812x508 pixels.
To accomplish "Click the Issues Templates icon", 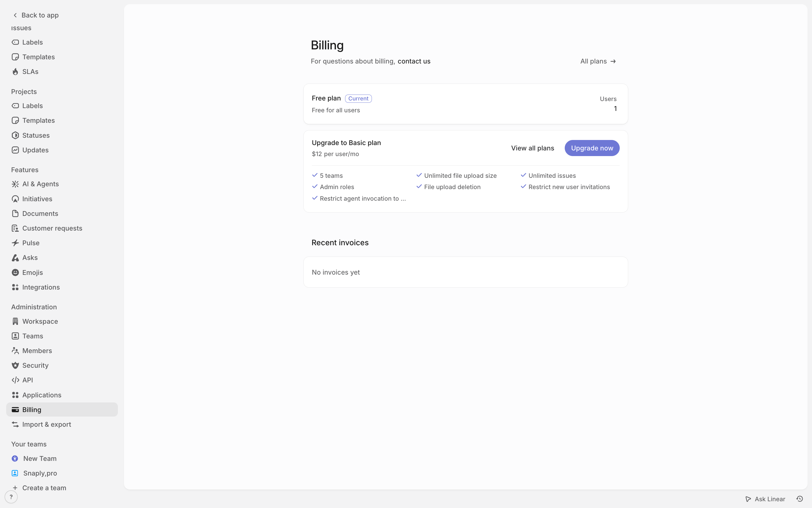I will pos(15,57).
